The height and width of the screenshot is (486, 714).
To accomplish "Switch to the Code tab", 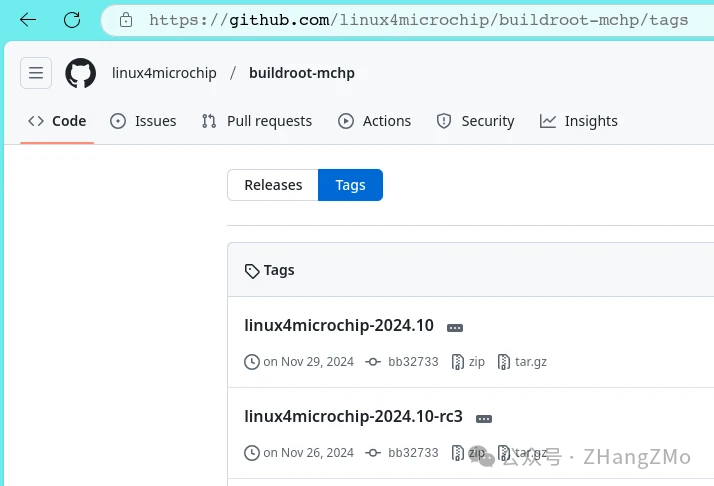I will 57,121.
